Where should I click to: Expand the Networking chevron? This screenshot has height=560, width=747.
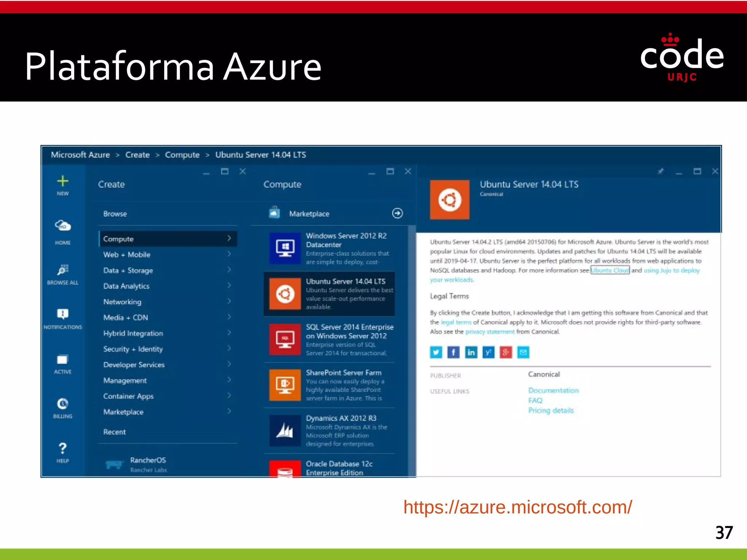pyautogui.click(x=229, y=301)
